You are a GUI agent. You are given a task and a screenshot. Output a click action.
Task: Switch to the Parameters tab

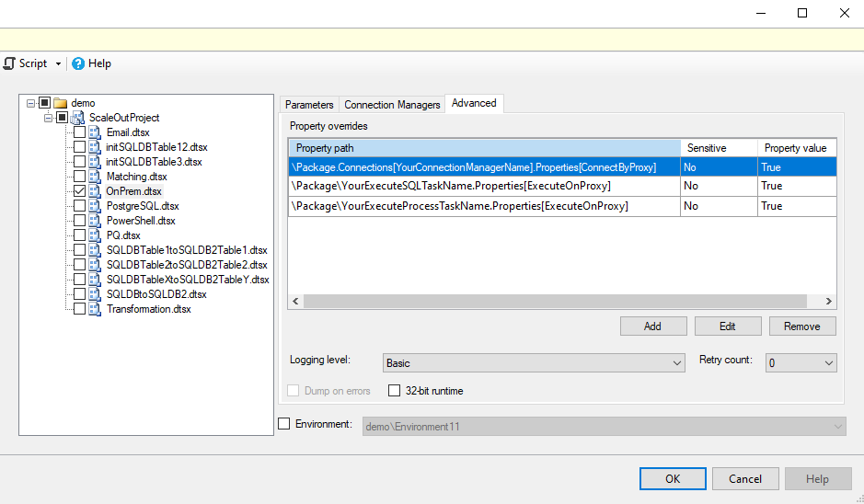[x=309, y=105]
